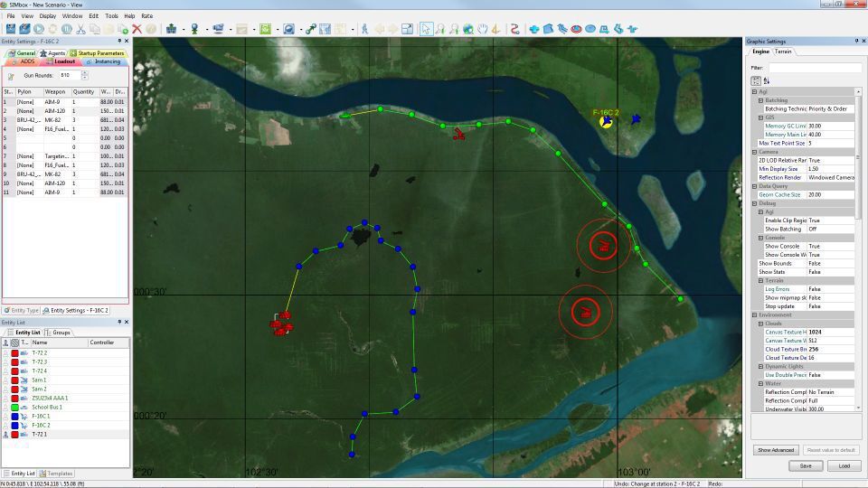
Task: Click the Show Advanced button
Action: click(775, 450)
